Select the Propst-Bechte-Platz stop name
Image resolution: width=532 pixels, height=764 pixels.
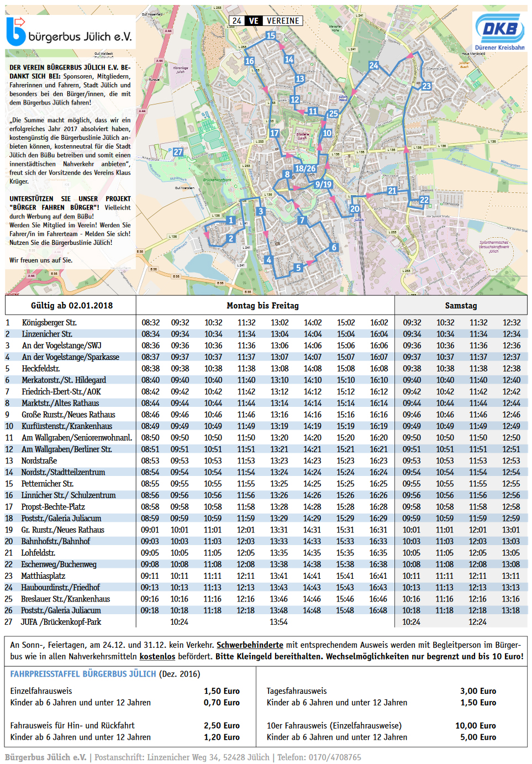53,507
